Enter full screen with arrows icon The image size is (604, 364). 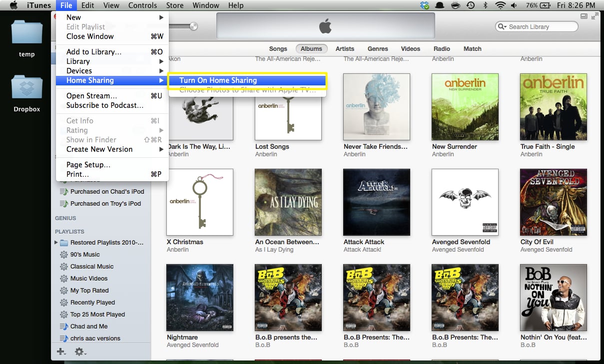(595, 16)
